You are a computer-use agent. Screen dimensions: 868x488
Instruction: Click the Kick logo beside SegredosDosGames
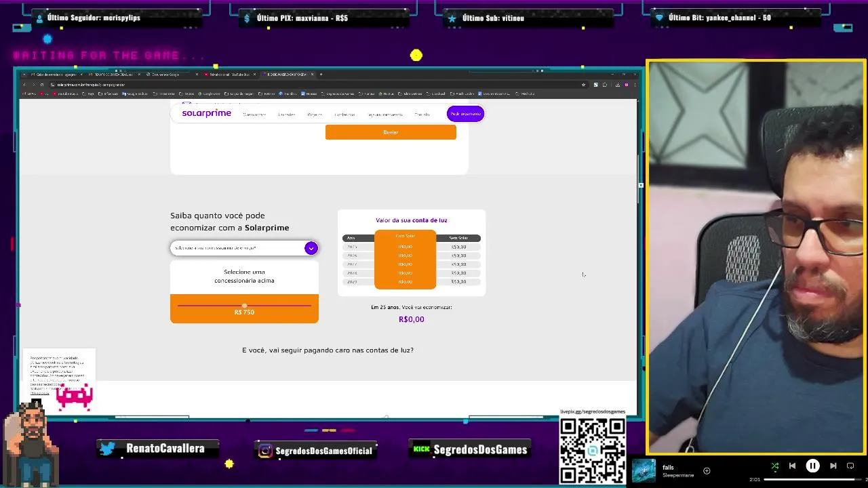point(421,449)
